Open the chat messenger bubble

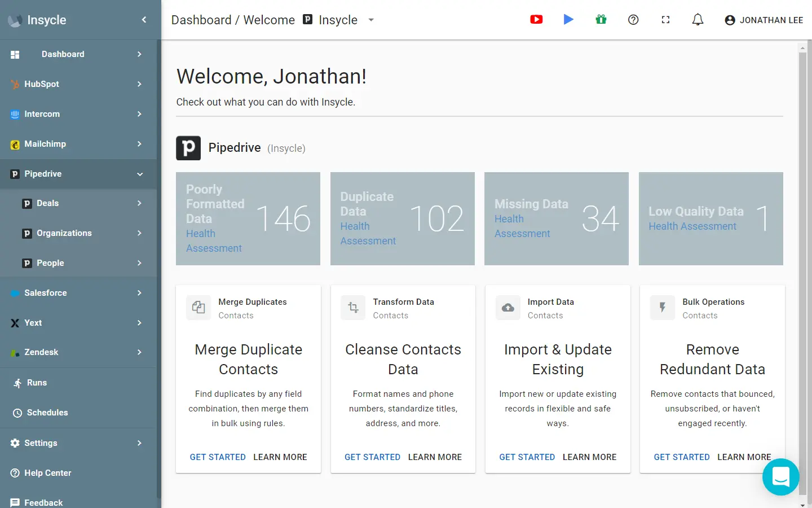pos(780,477)
